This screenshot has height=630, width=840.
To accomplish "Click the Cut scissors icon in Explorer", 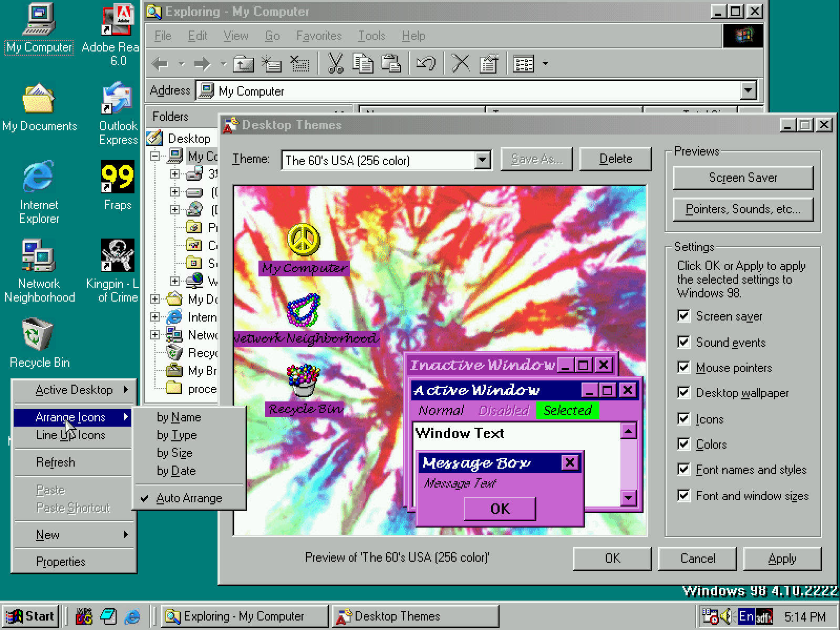I will coord(335,64).
